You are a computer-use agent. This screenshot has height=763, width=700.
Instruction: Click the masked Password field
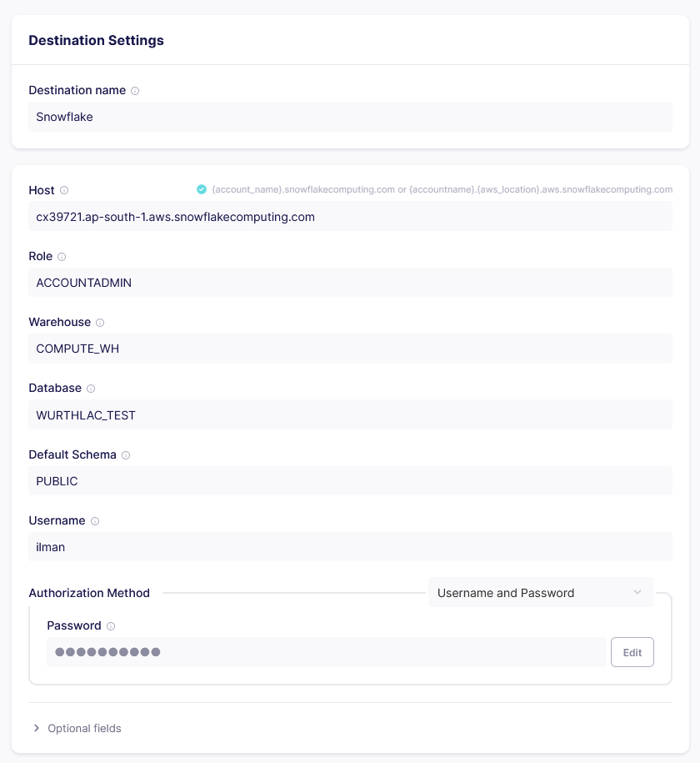(325, 652)
